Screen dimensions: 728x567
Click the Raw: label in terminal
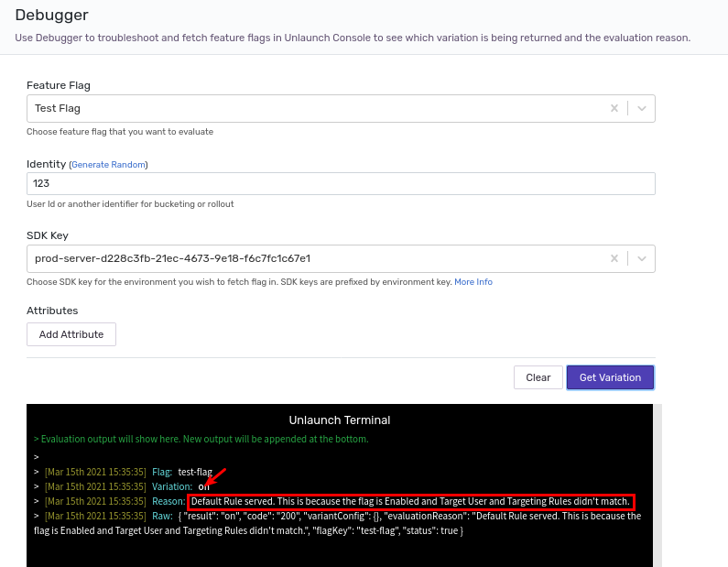[162, 516]
